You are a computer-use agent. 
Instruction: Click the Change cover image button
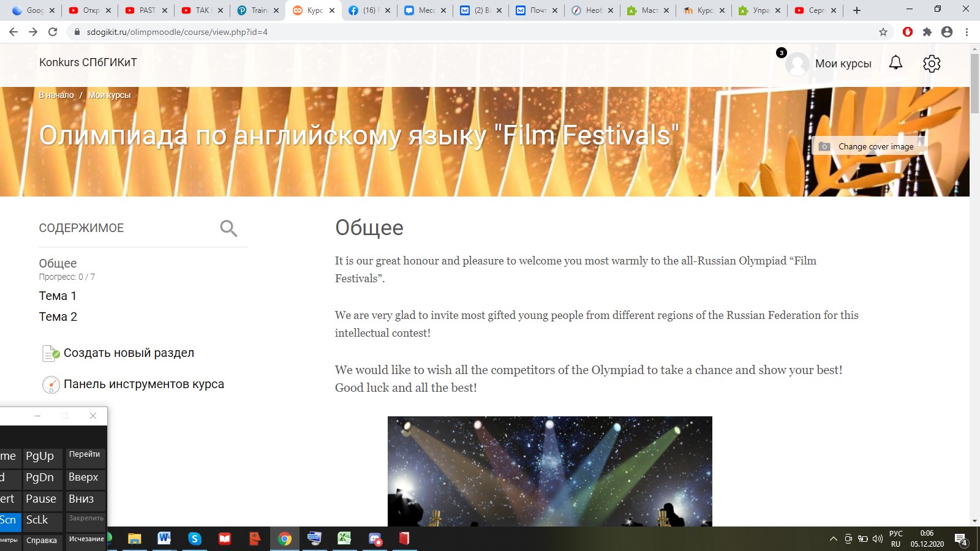870,146
